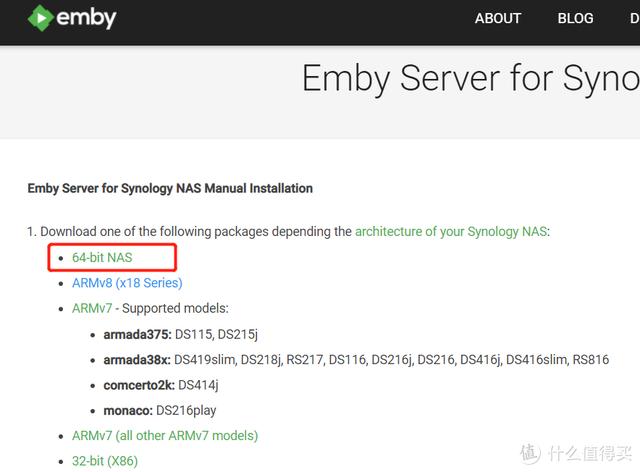Open architecture of your Synology NAS link
Viewport: 640px width, 472px height.
pos(451,232)
